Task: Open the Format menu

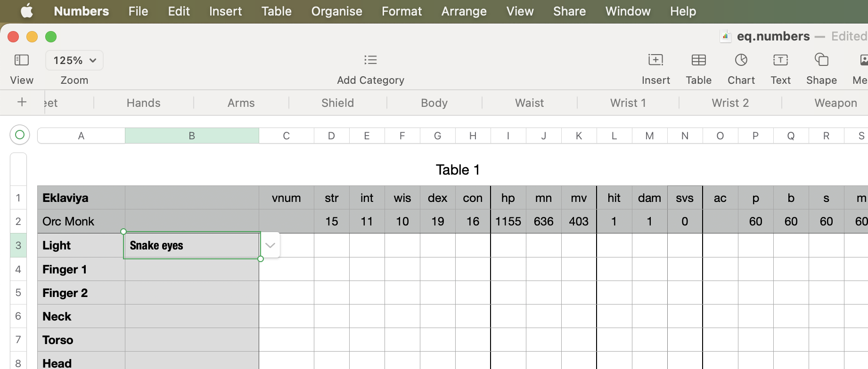Action: [401, 11]
